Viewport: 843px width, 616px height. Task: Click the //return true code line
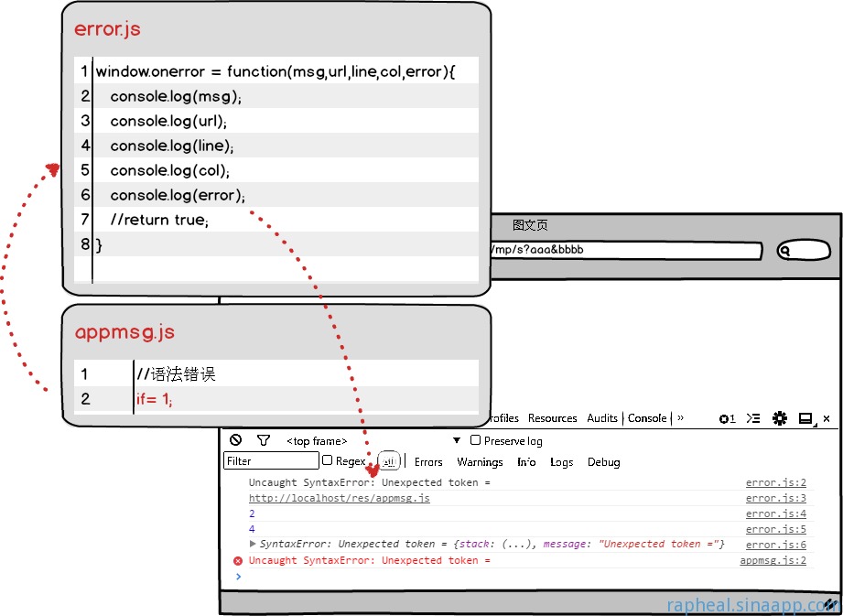point(159,220)
